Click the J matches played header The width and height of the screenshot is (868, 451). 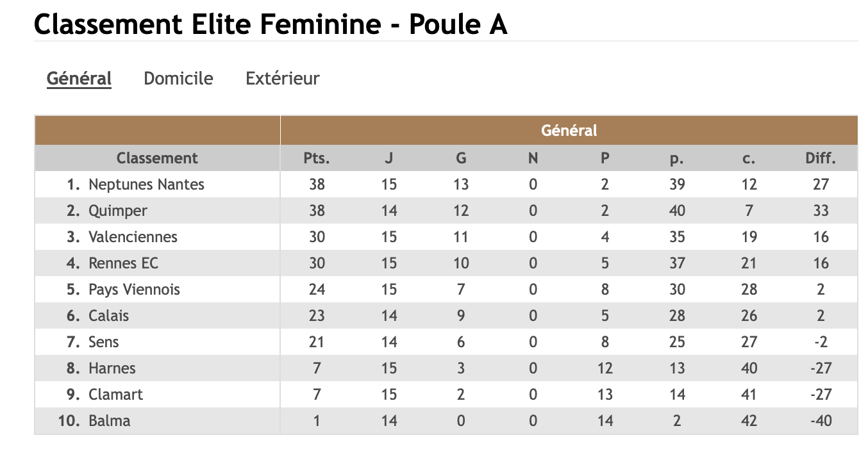(x=388, y=158)
